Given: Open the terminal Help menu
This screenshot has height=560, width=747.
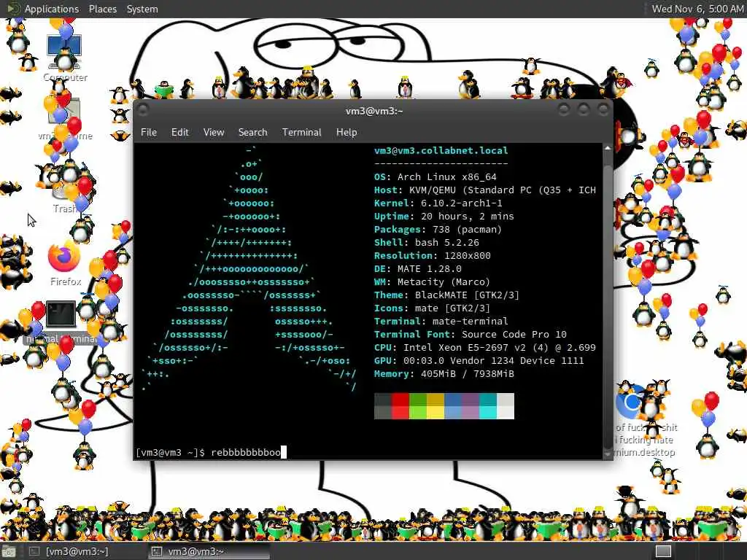Looking at the screenshot, I should click(x=347, y=132).
